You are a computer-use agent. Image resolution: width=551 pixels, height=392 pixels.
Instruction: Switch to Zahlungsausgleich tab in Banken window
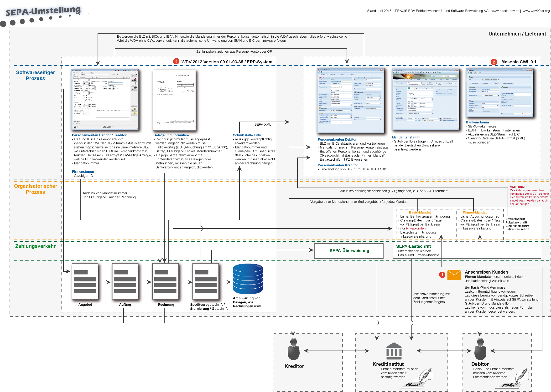pyautogui.click(x=508, y=83)
